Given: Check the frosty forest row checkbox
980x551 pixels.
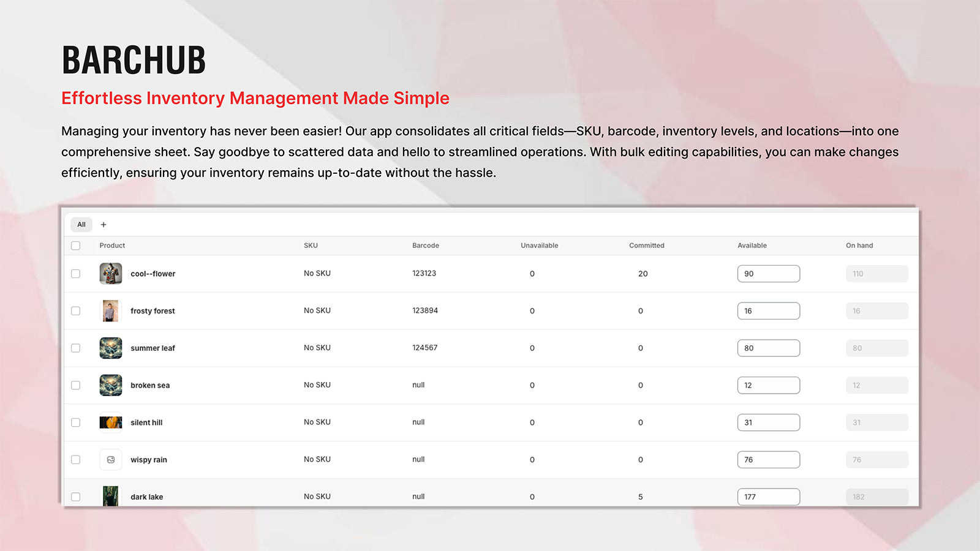Looking at the screenshot, I should (x=76, y=311).
